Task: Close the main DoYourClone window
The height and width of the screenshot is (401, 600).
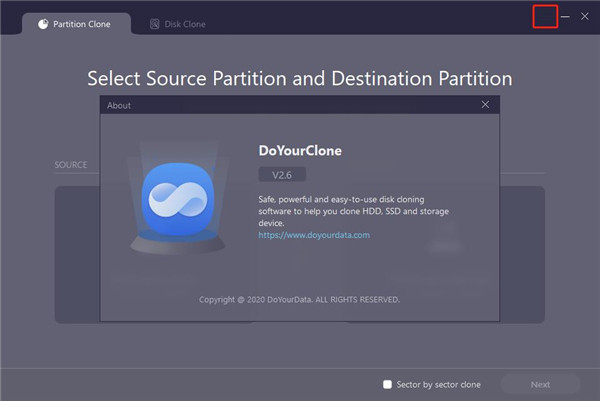Action: pos(585,17)
